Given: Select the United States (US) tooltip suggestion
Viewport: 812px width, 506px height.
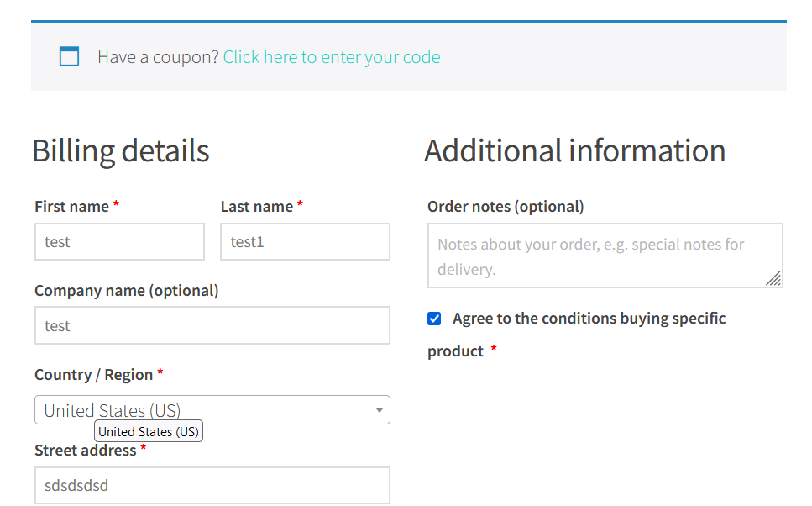Looking at the screenshot, I should pyautogui.click(x=148, y=430).
